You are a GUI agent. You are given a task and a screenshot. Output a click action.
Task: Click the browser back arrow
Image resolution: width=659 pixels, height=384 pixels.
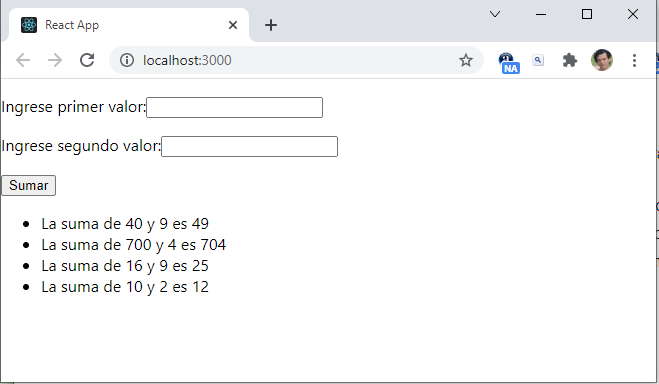(23, 60)
